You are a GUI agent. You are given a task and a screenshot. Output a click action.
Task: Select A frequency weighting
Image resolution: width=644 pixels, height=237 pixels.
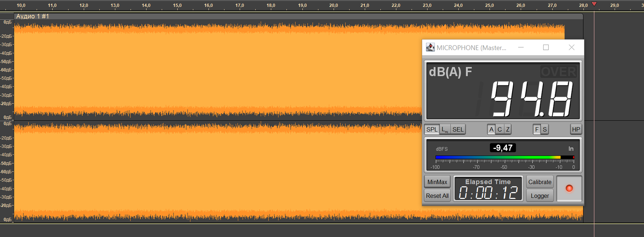click(x=491, y=129)
